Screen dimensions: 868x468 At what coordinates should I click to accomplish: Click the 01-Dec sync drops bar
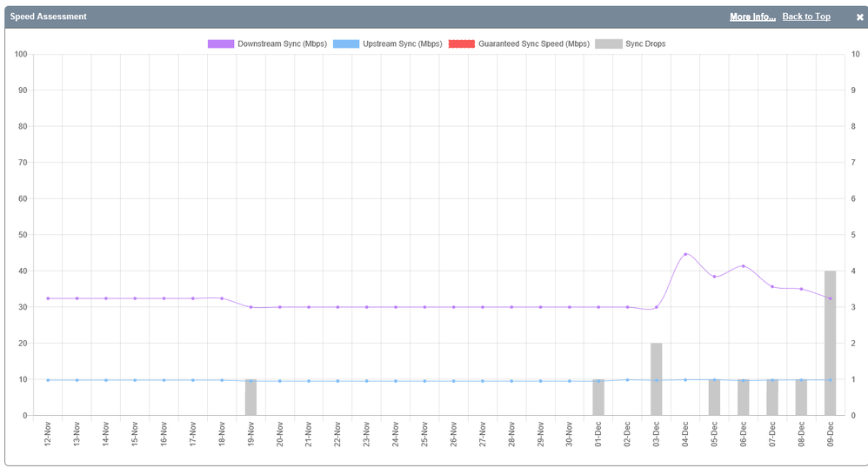[x=598, y=398]
